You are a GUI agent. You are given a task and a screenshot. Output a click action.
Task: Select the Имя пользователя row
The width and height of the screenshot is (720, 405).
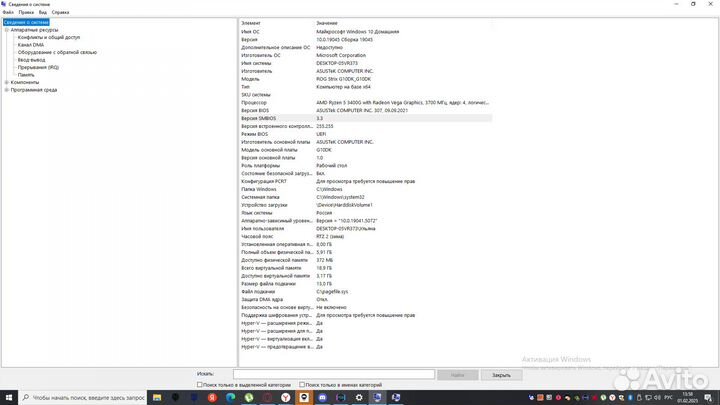(x=366, y=229)
